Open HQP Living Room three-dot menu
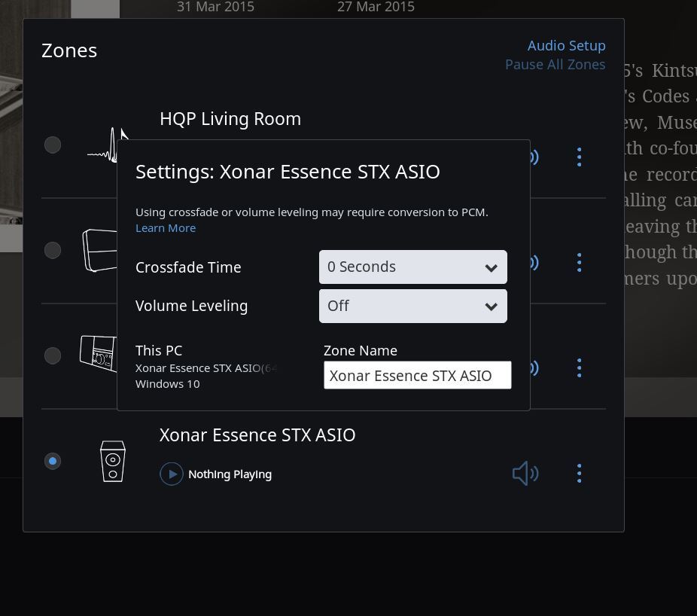 580,157
